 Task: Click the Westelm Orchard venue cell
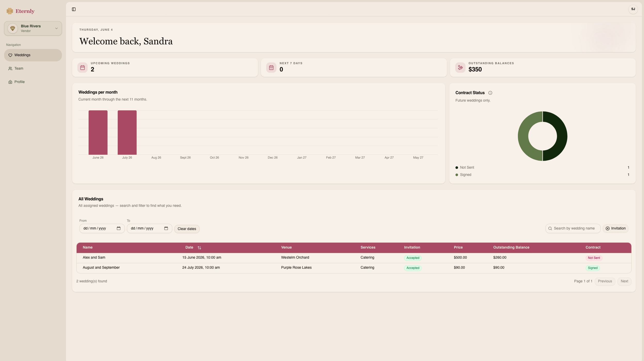(x=295, y=258)
